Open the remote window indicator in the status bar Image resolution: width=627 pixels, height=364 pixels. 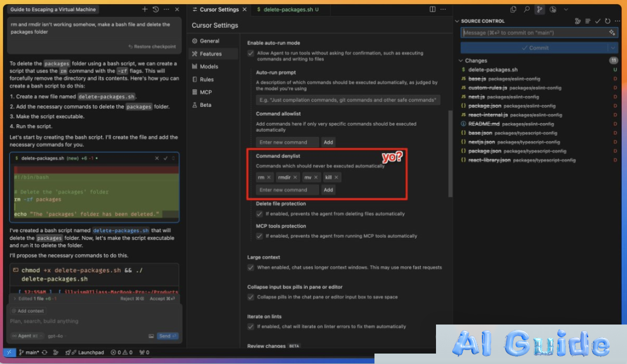click(x=9, y=352)
